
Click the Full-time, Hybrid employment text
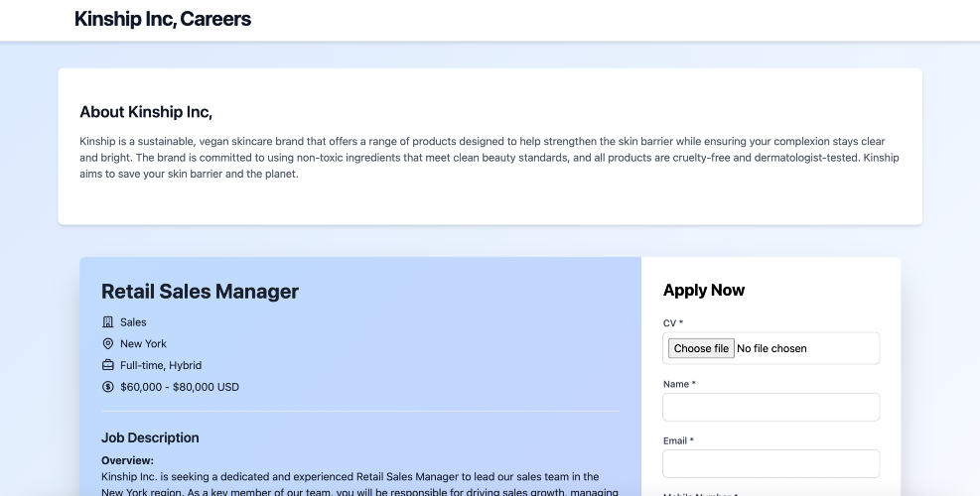click(x=161, y=365)
